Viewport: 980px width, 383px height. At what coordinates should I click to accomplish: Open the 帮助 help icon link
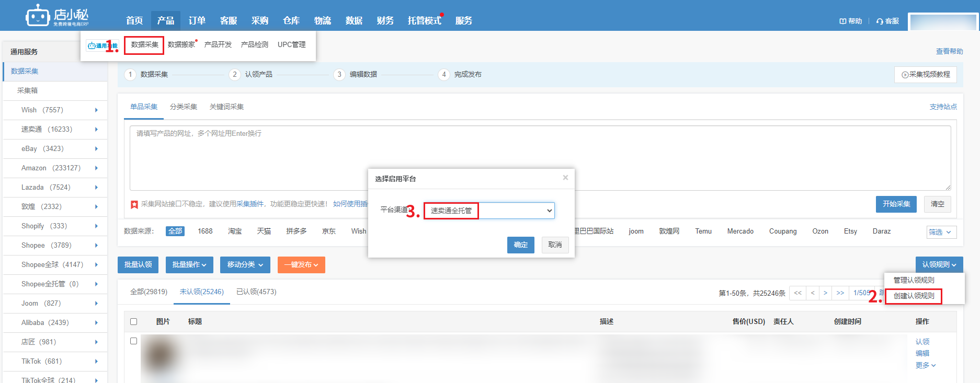click(850, 21)
